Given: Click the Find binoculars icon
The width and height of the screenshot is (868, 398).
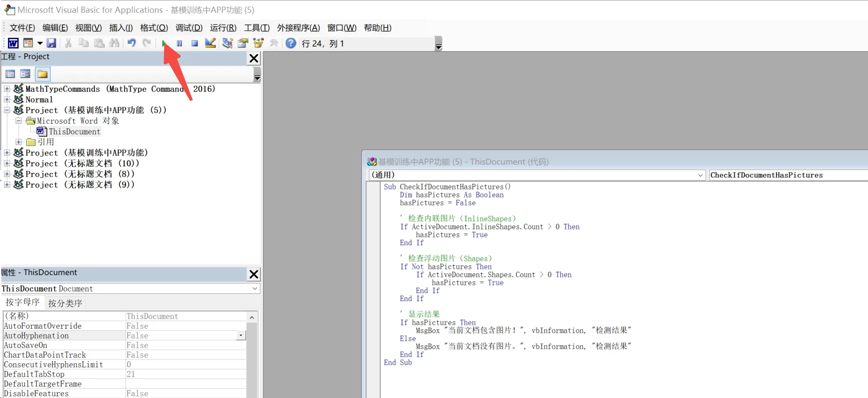Looking at the screenshot, I should [x=114, y=43].
